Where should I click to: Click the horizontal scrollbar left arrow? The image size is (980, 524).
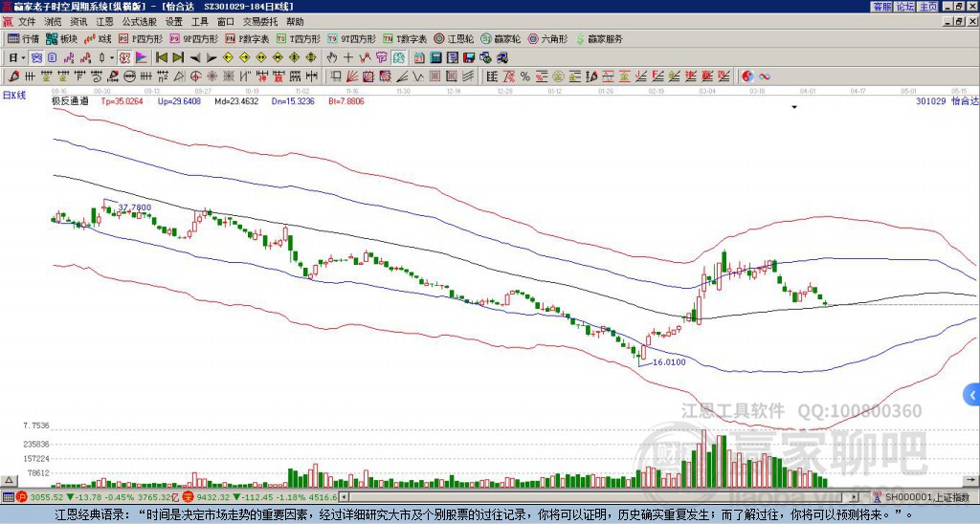[344, 497]
